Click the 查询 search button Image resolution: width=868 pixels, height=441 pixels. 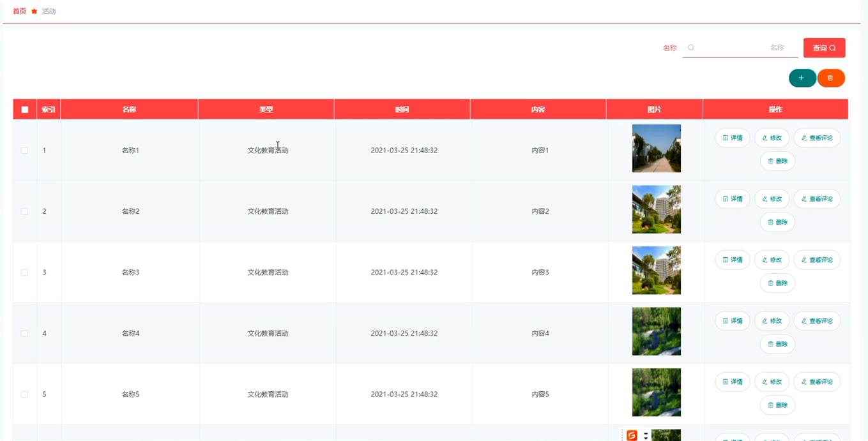(x=824, y=48)
